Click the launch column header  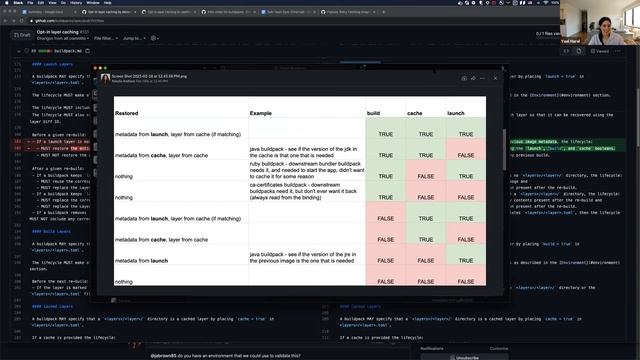click(456, 113)
